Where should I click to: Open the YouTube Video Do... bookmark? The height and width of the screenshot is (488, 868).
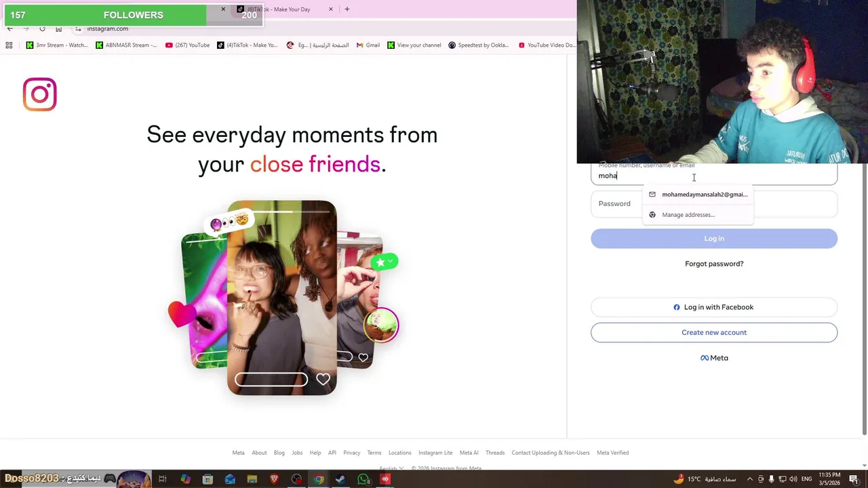click(x=546, y=45)
